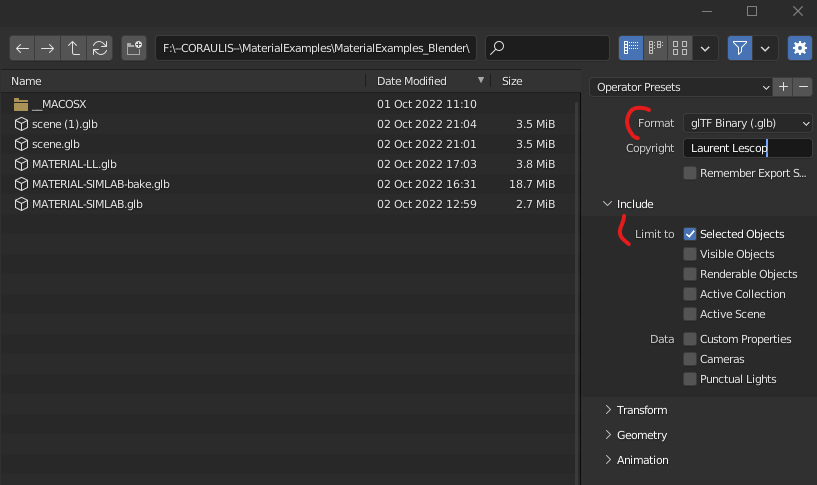Click the Copyright text field

pyautogui.click(x=748, y=148)
